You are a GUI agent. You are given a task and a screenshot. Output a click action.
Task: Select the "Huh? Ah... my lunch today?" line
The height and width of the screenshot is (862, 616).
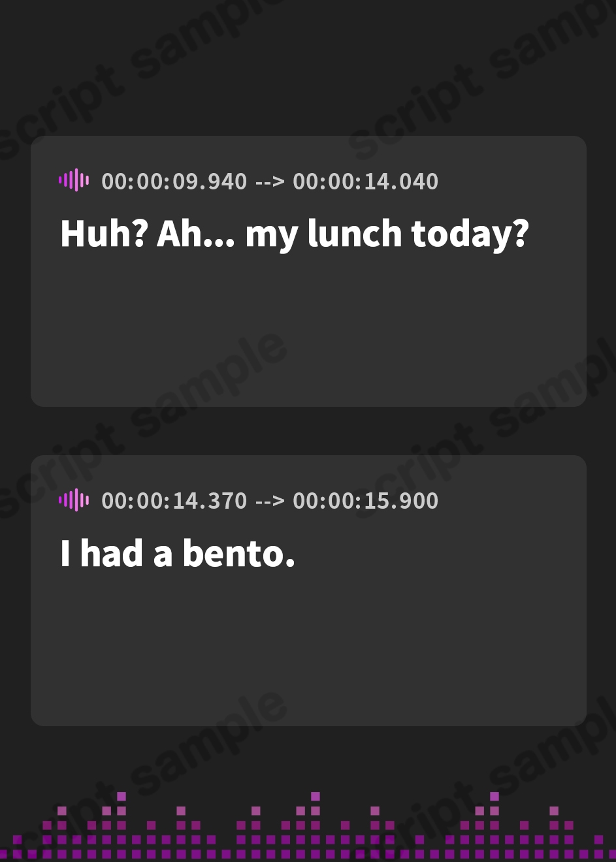coord(294,234)
